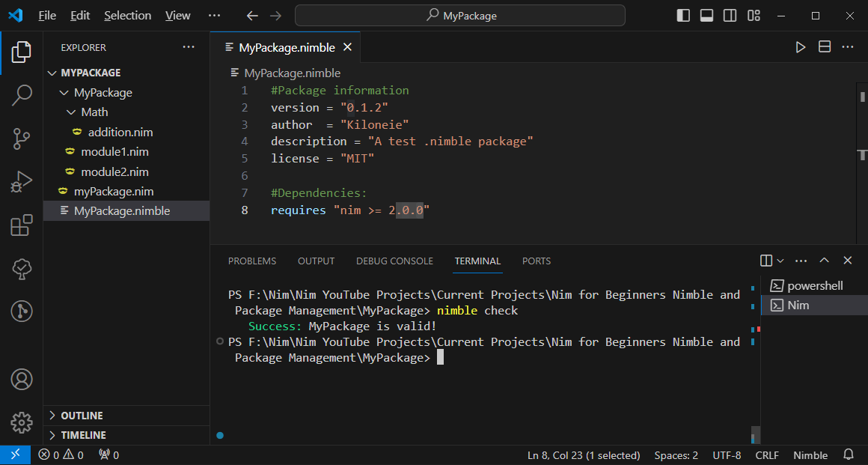Open myPackage.nim in the explorer
This screenshot has width=868, height=465.
tap(126, 191)
